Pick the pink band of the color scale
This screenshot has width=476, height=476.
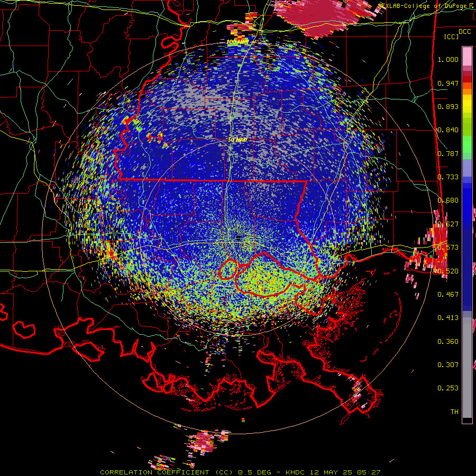pos(467,57)
